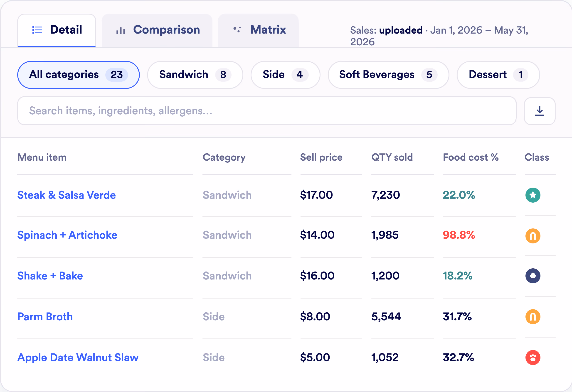This screenshot has width=572, height=392.
Task: Open the Detail tab
Action: coord(57,30)
